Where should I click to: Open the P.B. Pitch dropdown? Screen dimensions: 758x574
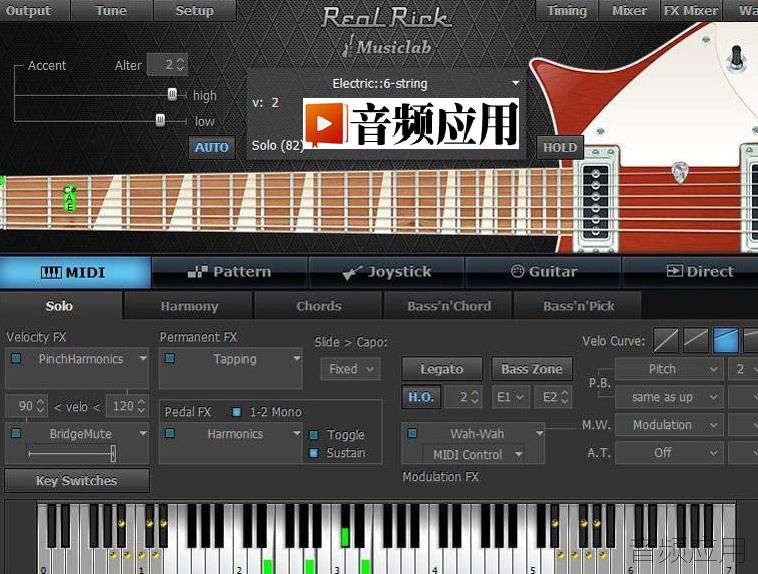669,369
